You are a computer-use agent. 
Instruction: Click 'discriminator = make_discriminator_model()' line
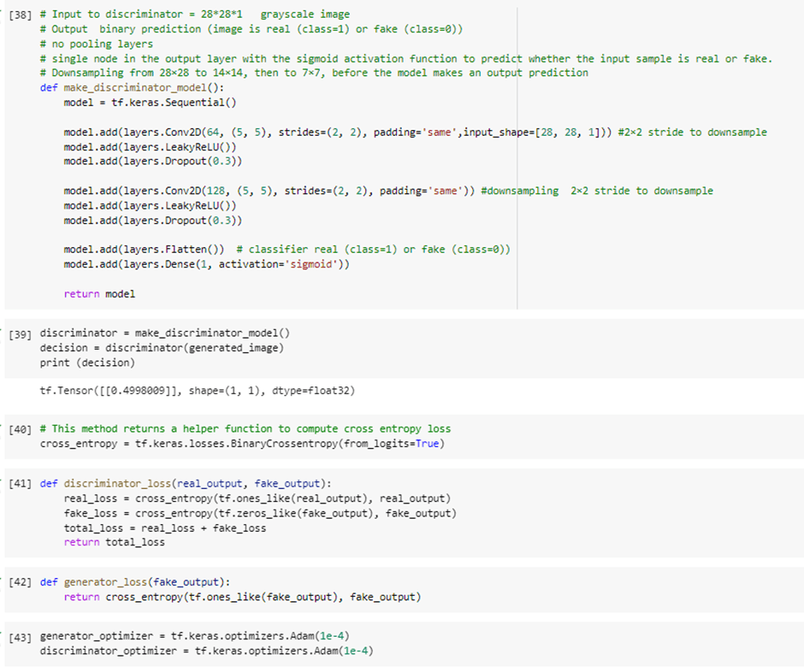(x=164, y=333)
